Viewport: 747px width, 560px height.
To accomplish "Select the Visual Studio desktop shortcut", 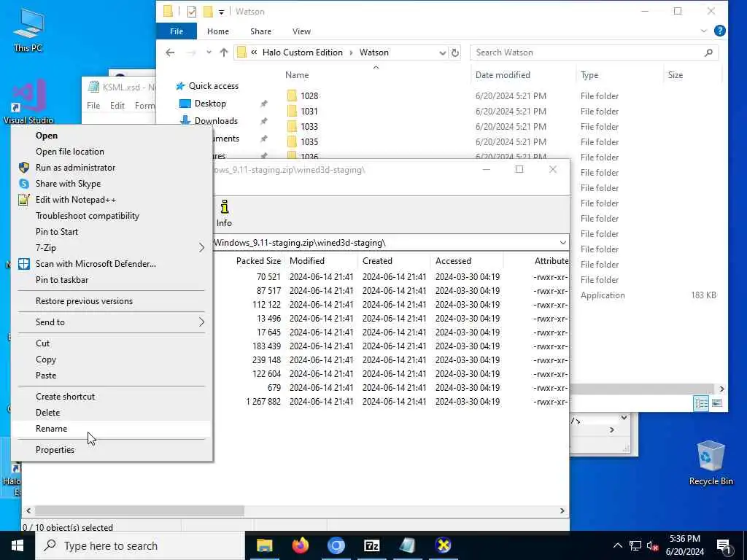I will [28, 101].
